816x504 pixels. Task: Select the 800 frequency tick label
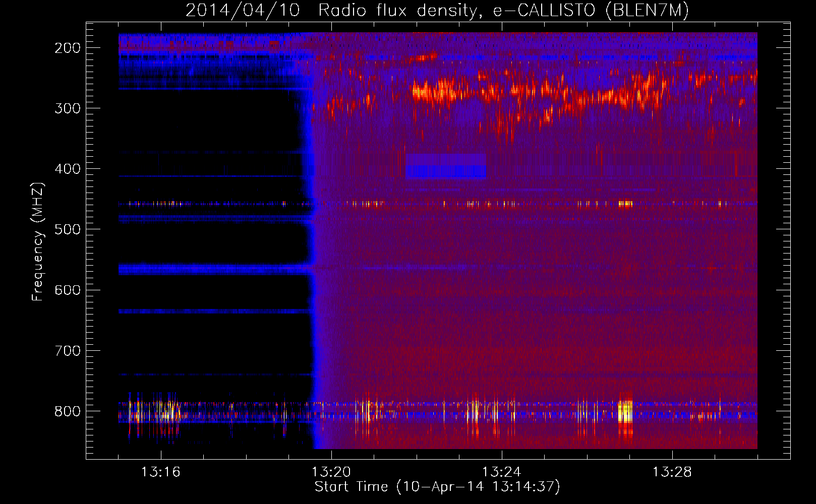point(68,411)
